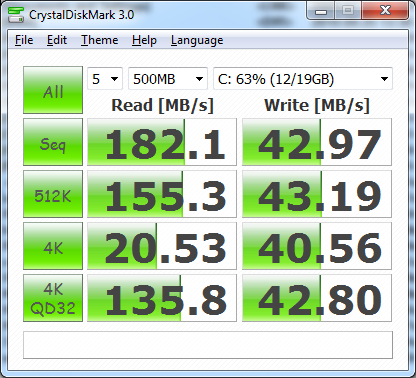Click the CrystalDiskMark title bar icon

[x=16, y=15]
